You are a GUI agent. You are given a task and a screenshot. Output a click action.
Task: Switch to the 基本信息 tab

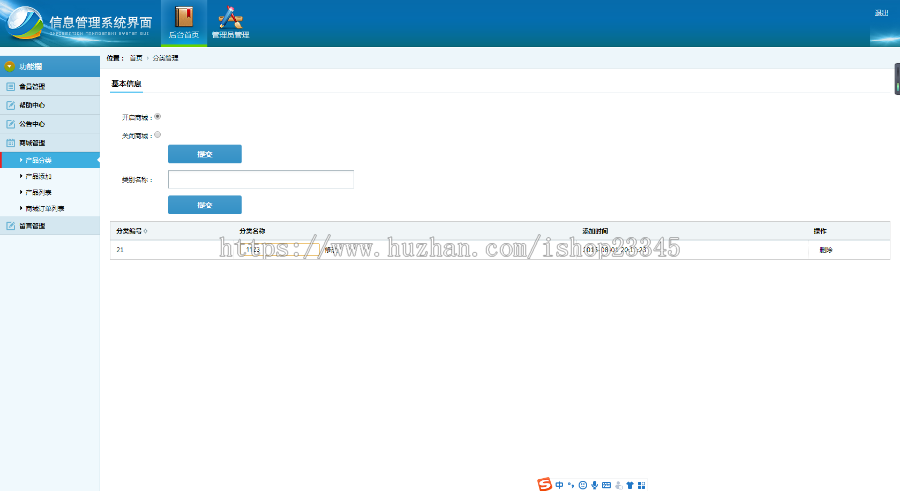126,84
